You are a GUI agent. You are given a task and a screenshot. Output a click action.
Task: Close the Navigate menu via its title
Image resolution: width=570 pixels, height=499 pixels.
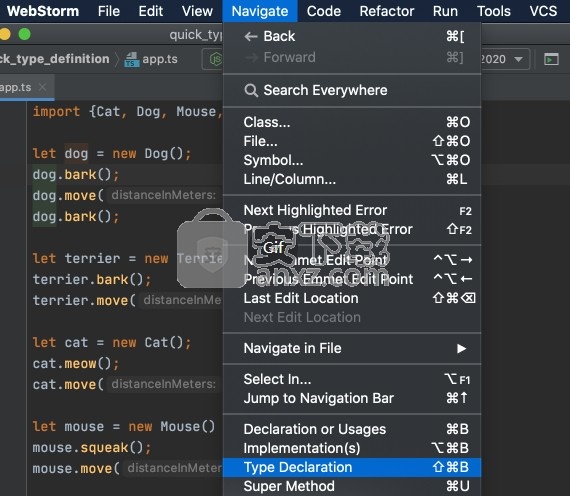point(260,11)
